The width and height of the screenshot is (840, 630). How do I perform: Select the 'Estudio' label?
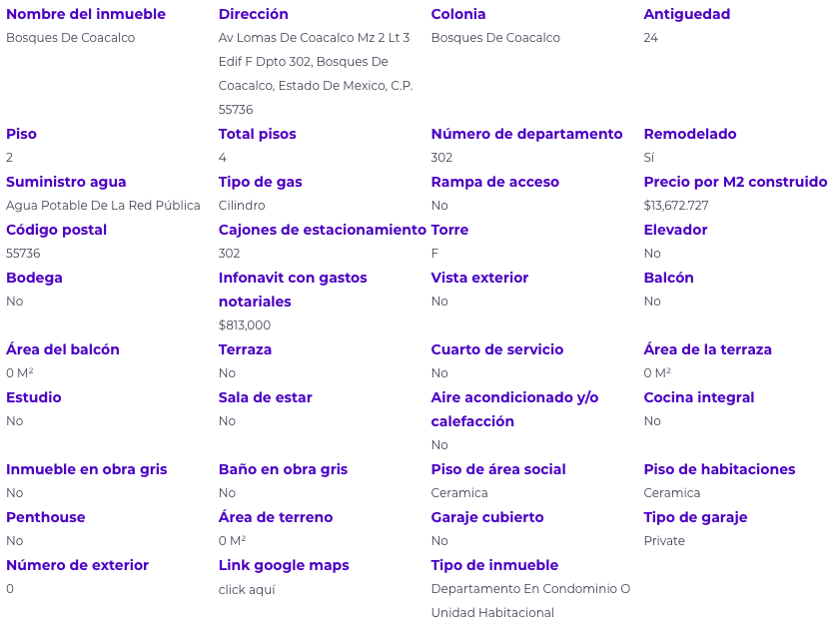34,397
